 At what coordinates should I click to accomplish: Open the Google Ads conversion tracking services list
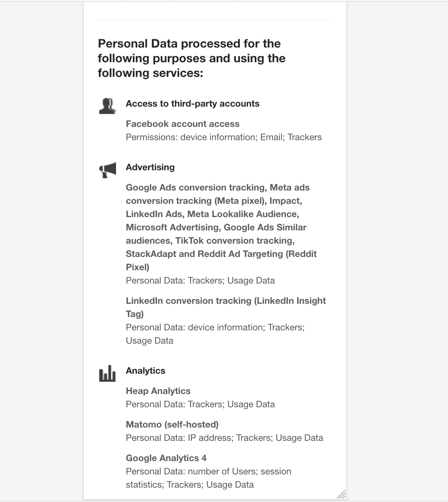click(221, 227)
